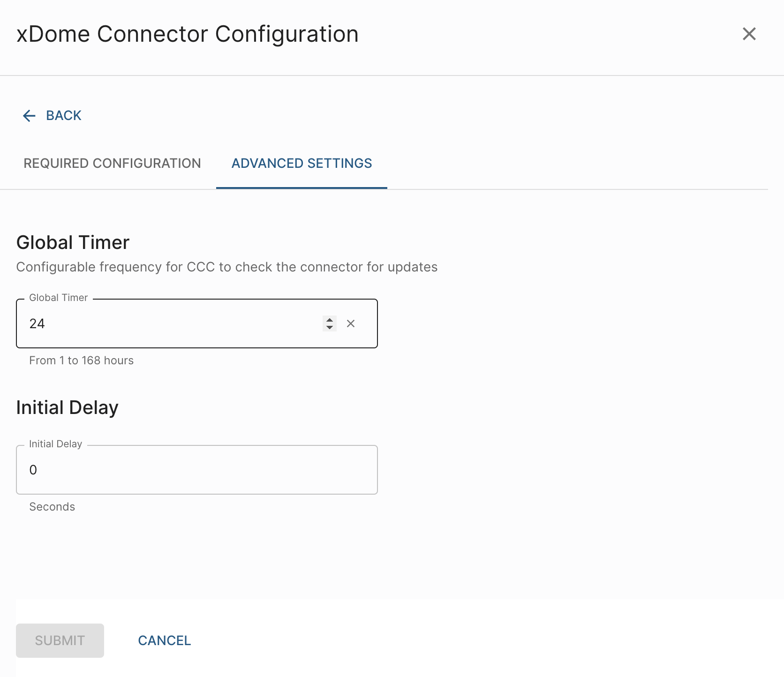Screen dimensions: 784x677
Task: Focus the Initial Delay input field
Action: (x=197, y=470)
